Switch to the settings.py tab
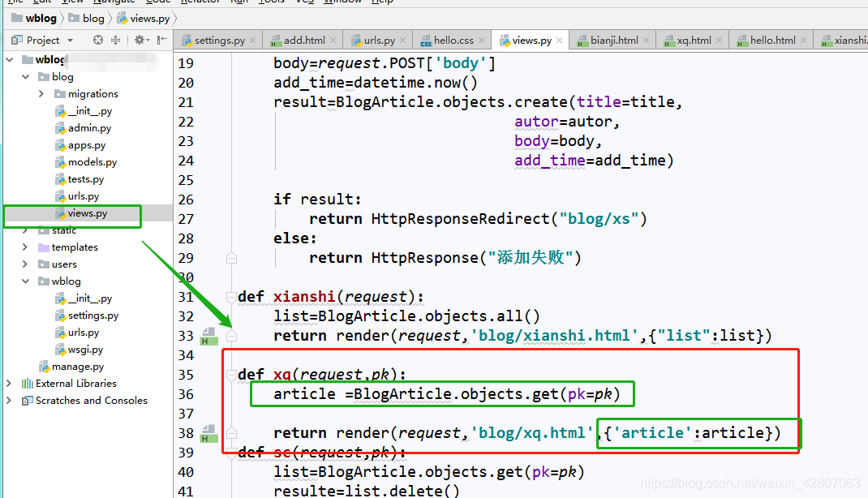Viewport: 868px width, 498px height. point(220,41)
